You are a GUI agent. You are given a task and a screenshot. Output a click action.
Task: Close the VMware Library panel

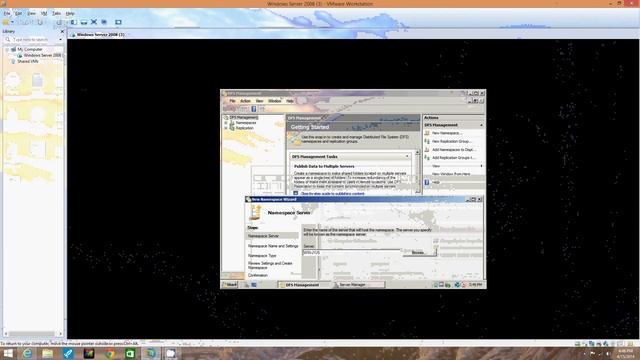click(x=62, y=31)
